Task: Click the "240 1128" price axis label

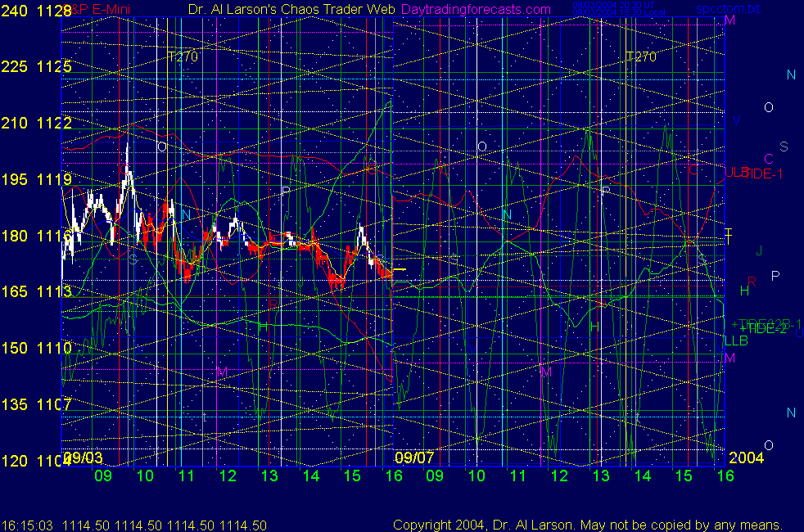Action: tap(36, 11)
